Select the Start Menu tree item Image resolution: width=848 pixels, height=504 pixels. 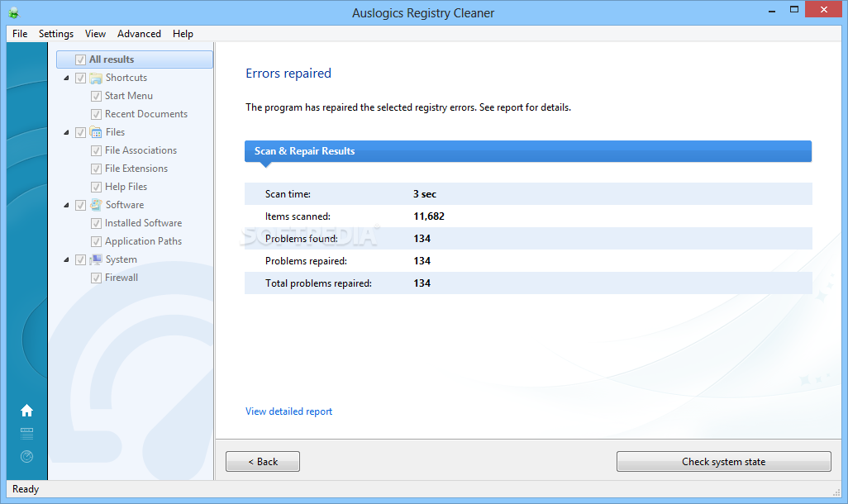pyautogui.click(x=129, y=96)
